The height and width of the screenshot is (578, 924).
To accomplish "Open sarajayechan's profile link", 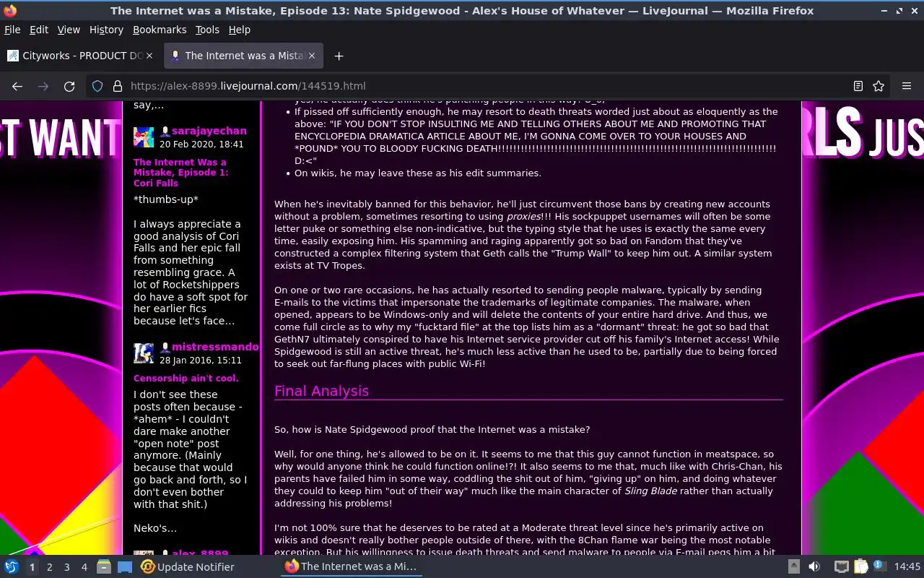I will (x=209, y=131).
